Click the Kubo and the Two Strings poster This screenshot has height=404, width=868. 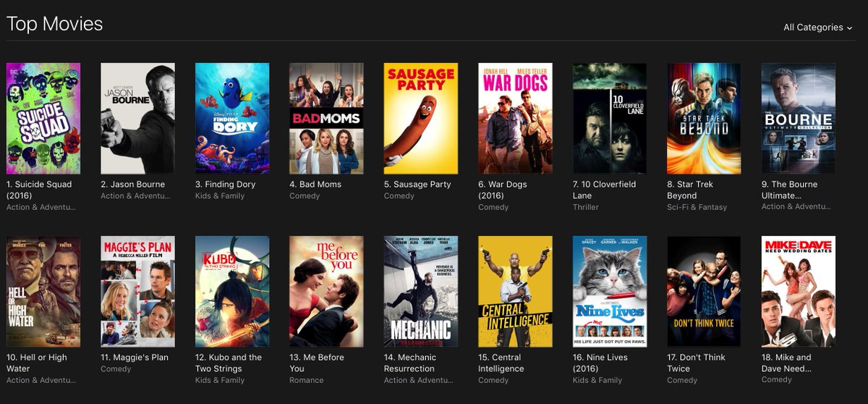232,292
